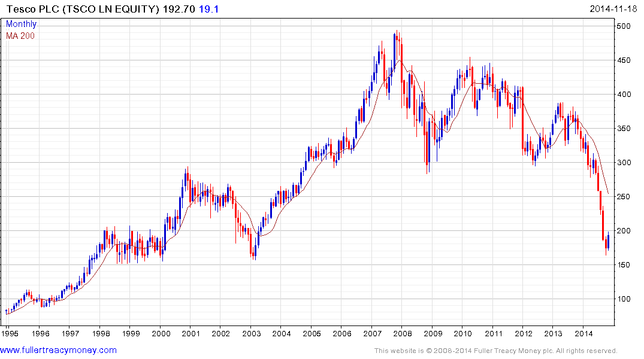
Task: Click the 'Monthly' label
Action: coord(21,24)
